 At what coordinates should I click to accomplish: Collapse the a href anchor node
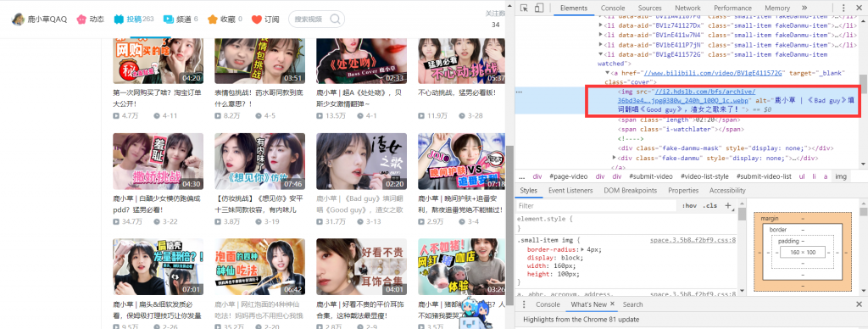point(608,73)
